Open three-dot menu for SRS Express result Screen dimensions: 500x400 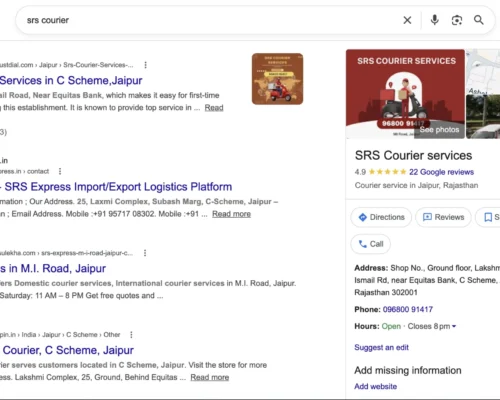click(x=60, y=171)
